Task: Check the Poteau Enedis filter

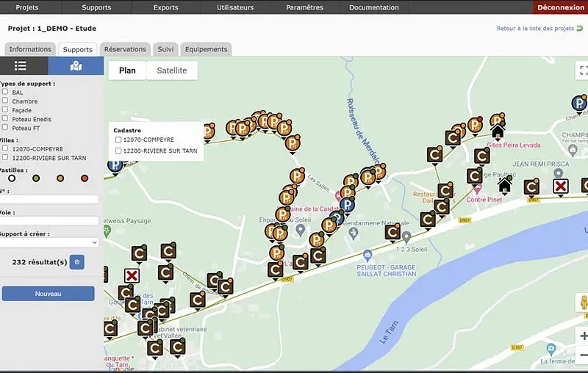Action: (5, 118)
